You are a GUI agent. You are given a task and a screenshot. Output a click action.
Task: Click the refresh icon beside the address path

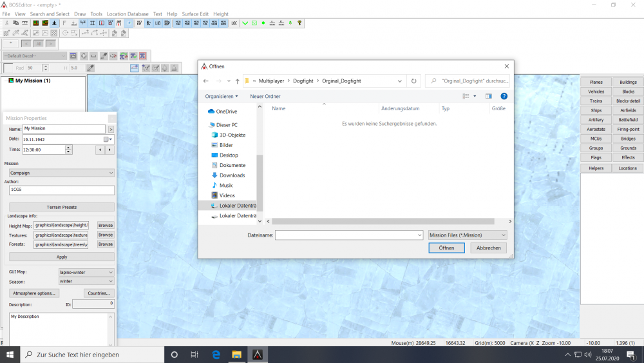coord(413,81)
